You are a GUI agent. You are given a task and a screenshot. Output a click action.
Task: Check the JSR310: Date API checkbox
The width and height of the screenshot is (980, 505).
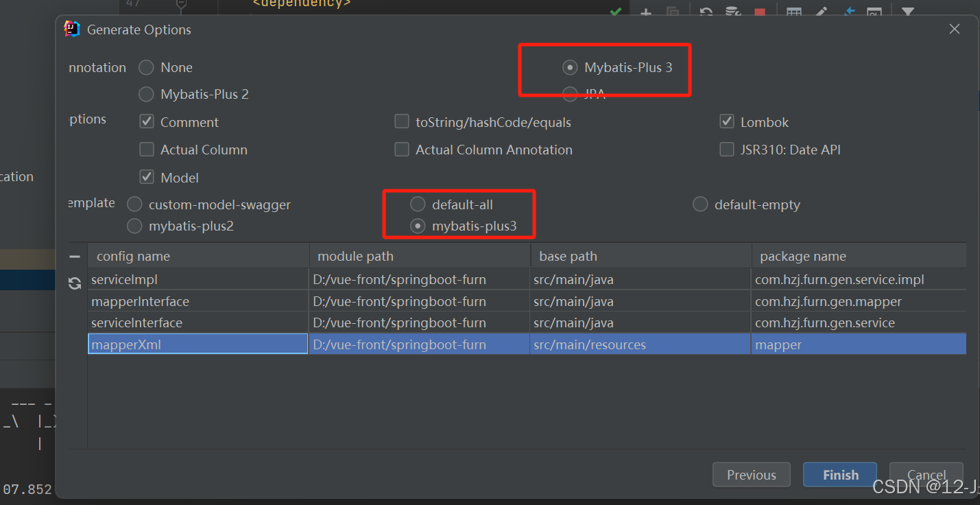[726, 149]
